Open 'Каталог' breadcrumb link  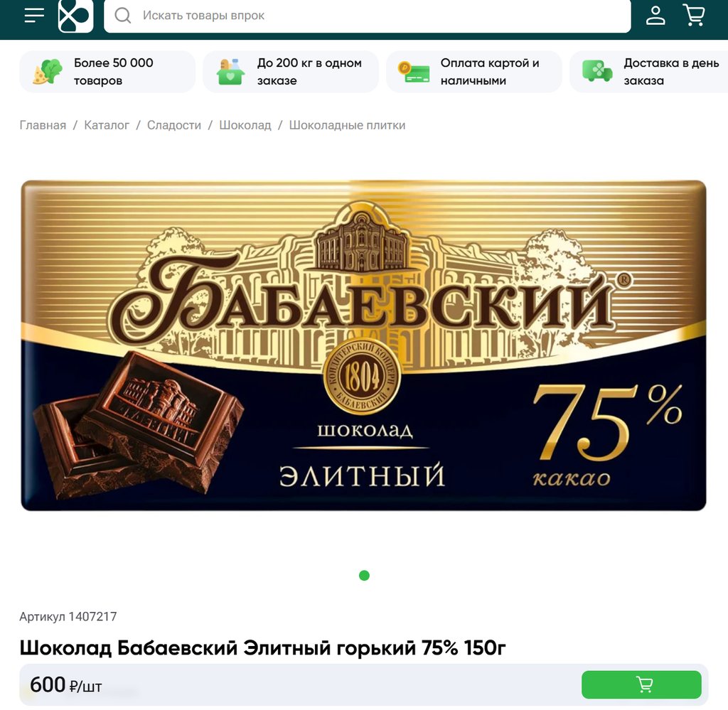coord(107,125)
